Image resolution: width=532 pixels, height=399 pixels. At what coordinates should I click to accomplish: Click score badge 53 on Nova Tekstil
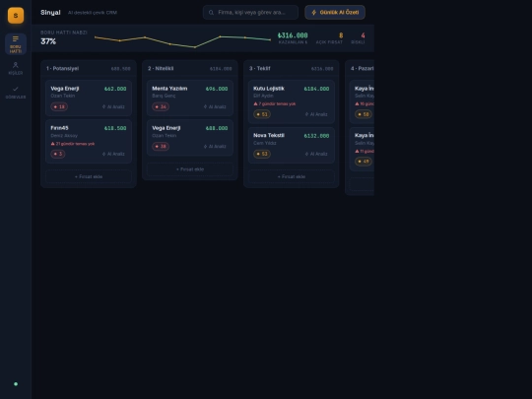(262, 154)
